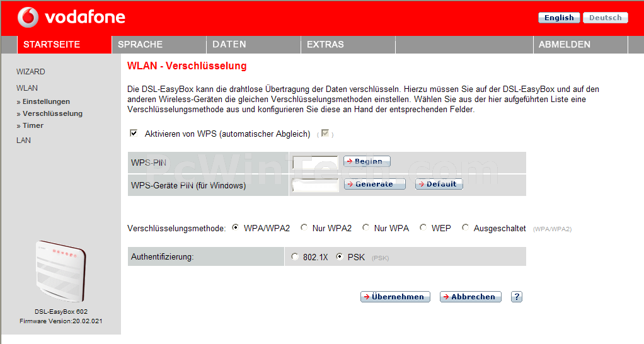The height and width of the screenshot is (344, 644).
Task: Switch language to English
Action: (559, 18)
